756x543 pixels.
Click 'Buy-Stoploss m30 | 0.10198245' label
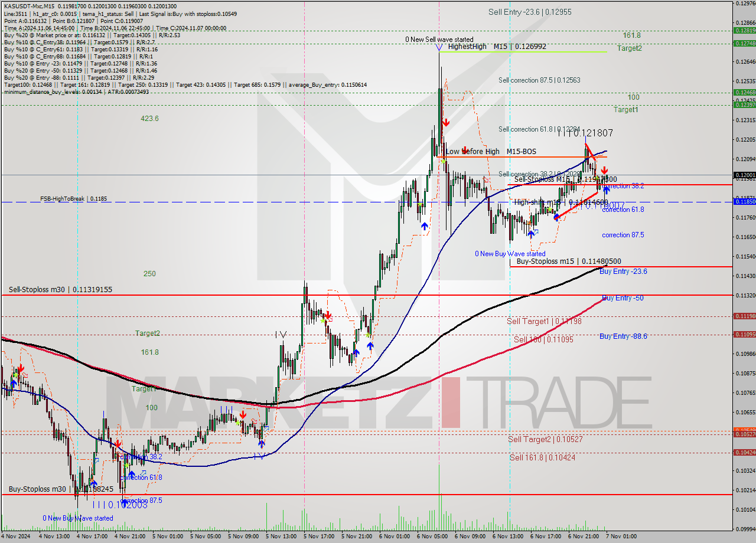tap(60, 489)
